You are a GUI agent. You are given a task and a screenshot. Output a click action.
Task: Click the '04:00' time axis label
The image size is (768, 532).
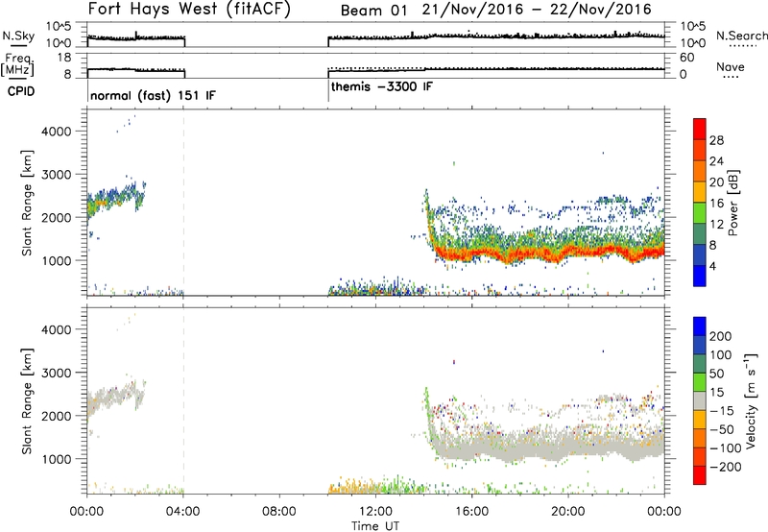click(x=183, y=512)
